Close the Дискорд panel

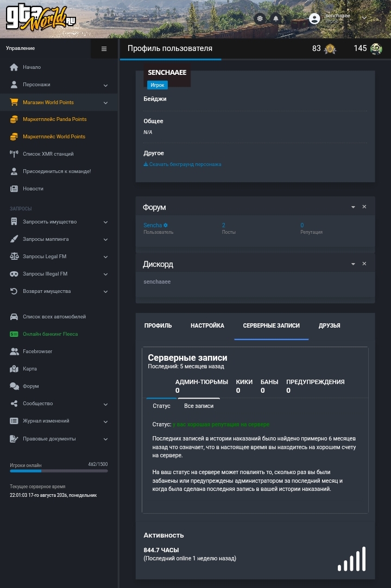click(x=364, y=264)
